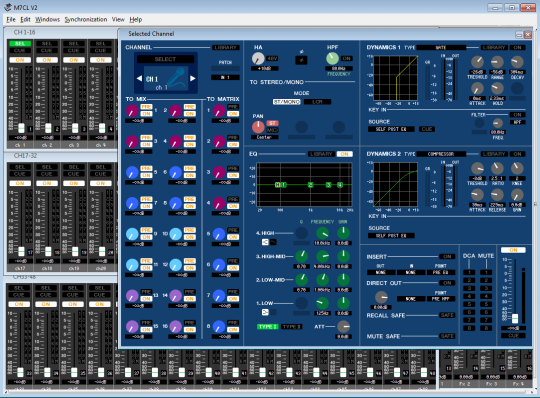This screenshot has height=398, width=540.
Task: Select next channel with right arrow
Action: pos(193,78)
